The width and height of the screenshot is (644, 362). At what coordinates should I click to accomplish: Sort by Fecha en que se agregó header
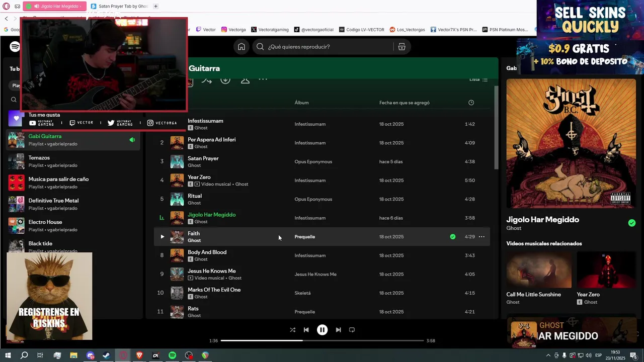(x=405, y=103)
